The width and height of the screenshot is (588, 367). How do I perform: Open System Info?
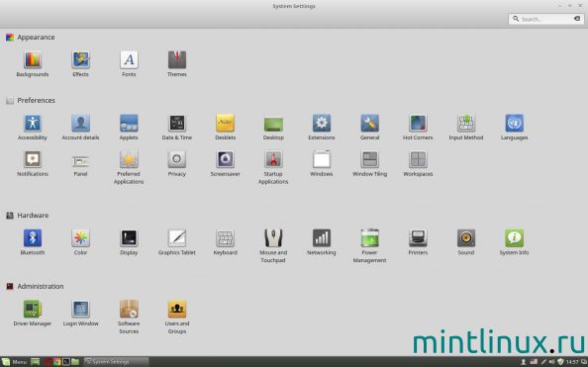coord(514,242)
